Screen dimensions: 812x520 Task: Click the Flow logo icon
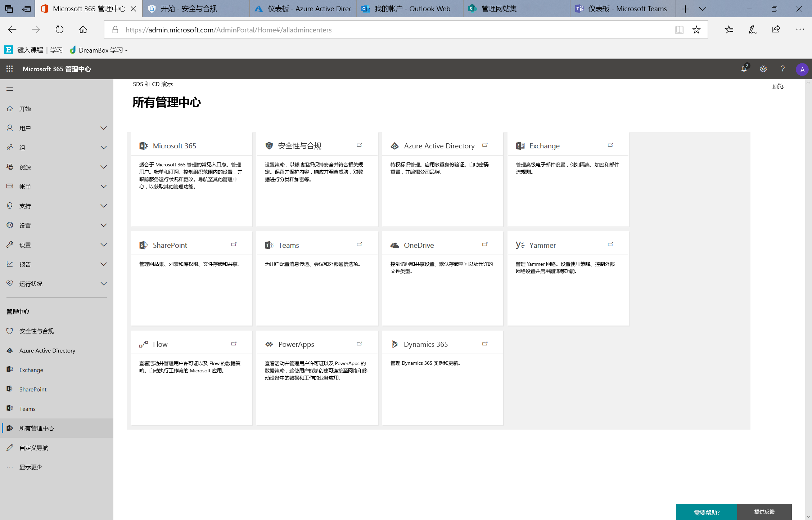pyautogui.click(x=144, y=344)
